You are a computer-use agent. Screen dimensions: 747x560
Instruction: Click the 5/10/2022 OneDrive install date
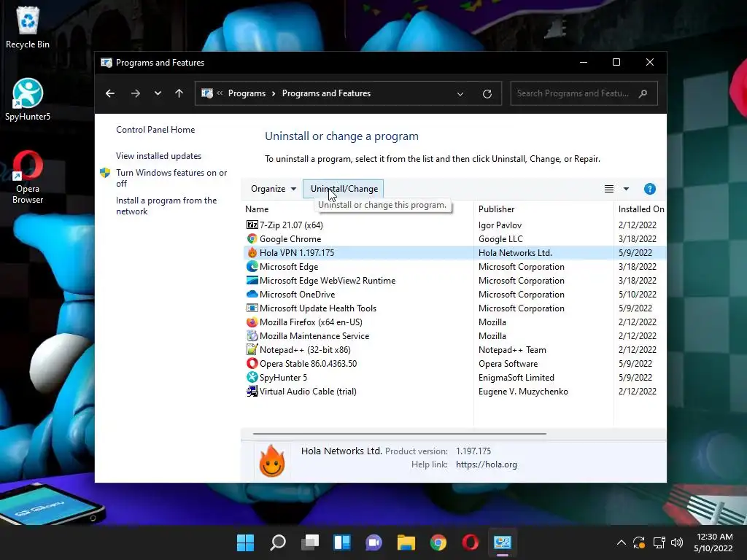pyautogui.click(x=638, y=295)
